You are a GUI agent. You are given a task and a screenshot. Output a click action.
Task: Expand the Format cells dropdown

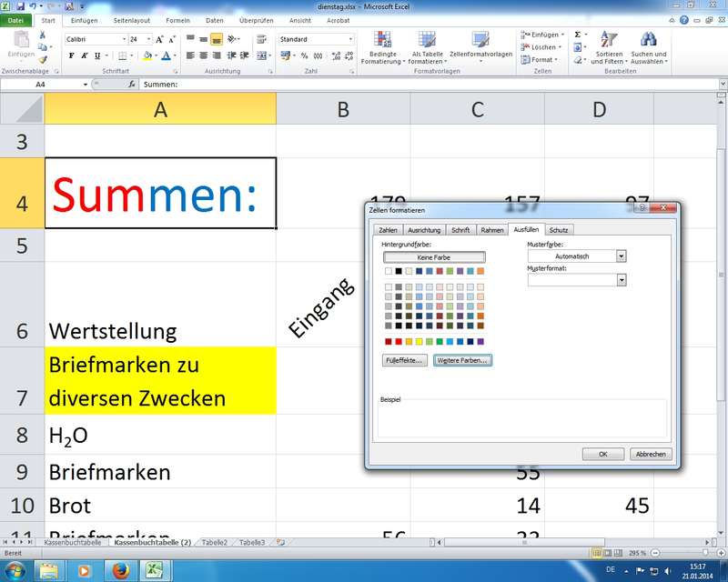point(556,60)
